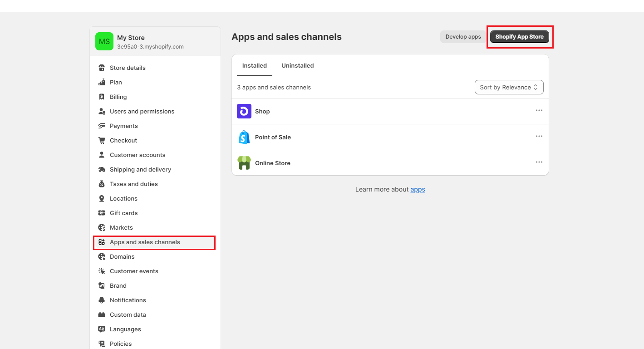Open the Sort by Relevance dropdown
Image resolution: width=644 pixels, height=349 pixels.
(x=509, y=87)
